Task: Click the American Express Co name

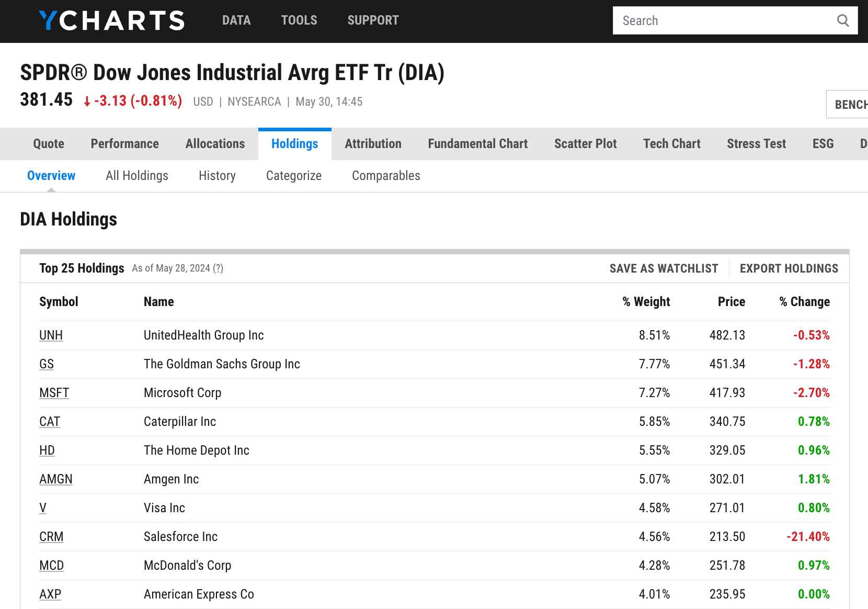Action: pos(199,594)
